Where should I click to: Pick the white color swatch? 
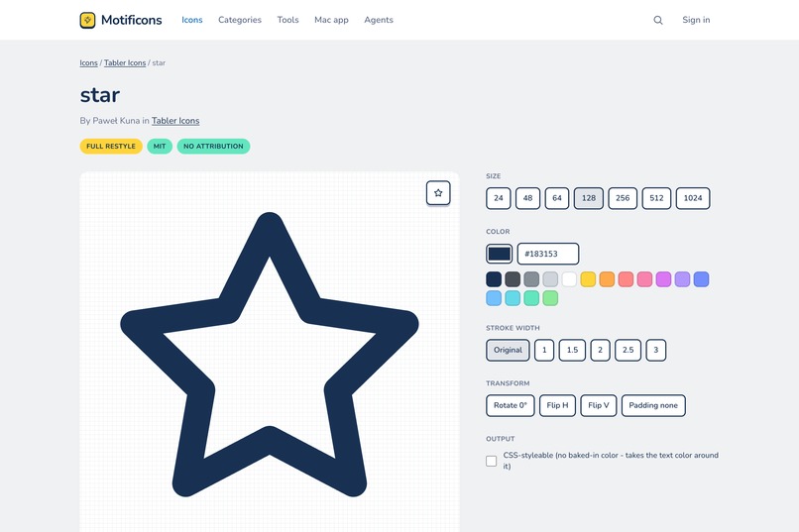pyautogui.click(x=569, y=279)
